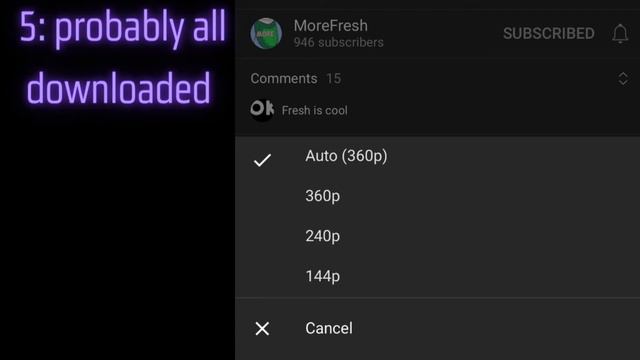This screenshot has height=360, width=640.
Task: Switch video quality to 240p
Action: click(438, 236)
